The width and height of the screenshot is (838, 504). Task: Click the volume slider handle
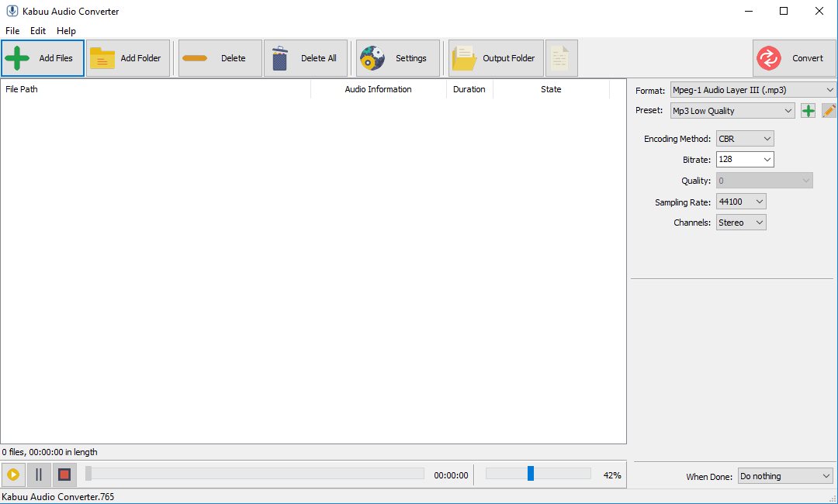point(531,473)
